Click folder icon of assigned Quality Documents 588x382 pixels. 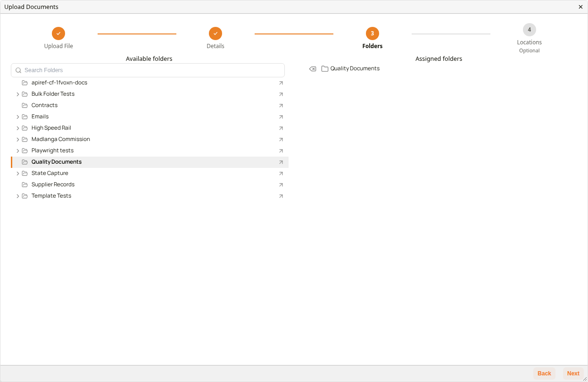click(325, 69)
